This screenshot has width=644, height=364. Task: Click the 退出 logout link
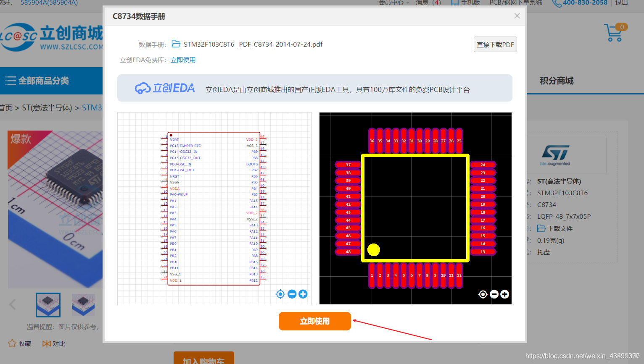tap(622, 3)
